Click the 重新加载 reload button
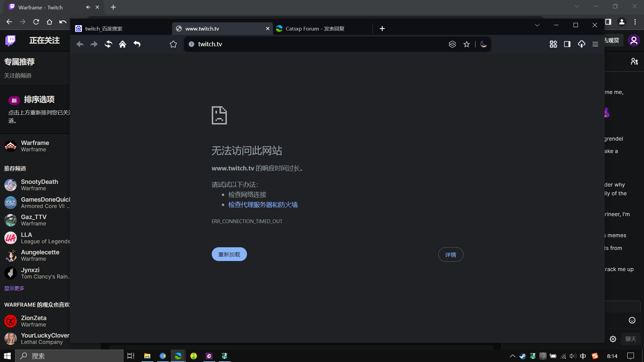644x362 pixels. pos(229,254)
